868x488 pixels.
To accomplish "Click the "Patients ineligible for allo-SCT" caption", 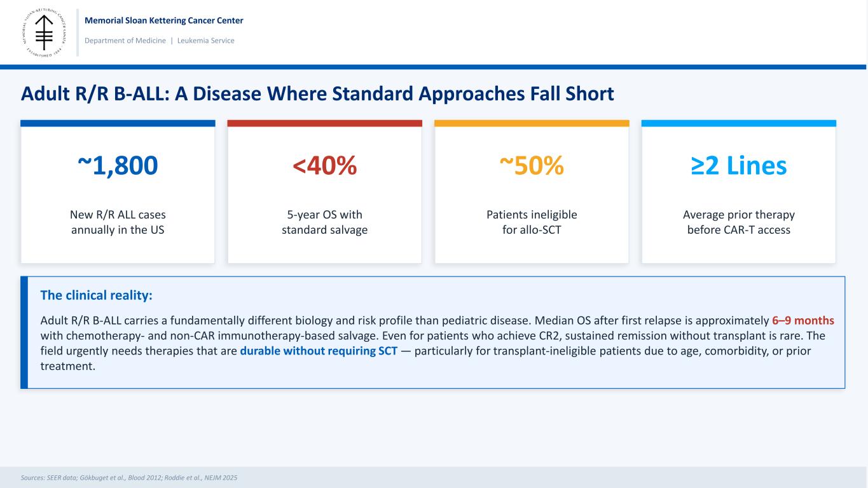I will point(532,222).
